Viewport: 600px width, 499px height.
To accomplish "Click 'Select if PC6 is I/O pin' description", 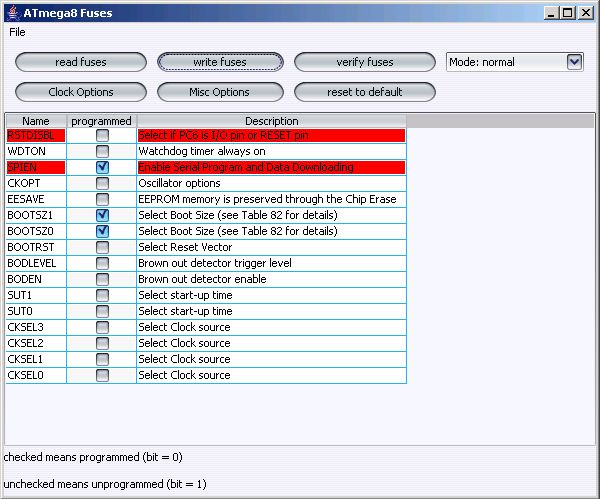I will pos(271,135).
